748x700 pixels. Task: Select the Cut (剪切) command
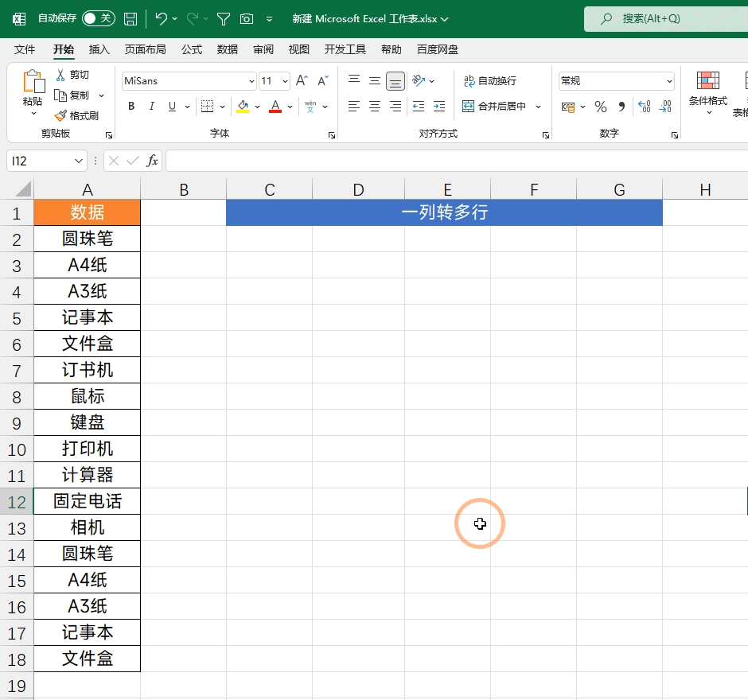tap(76, 74)
